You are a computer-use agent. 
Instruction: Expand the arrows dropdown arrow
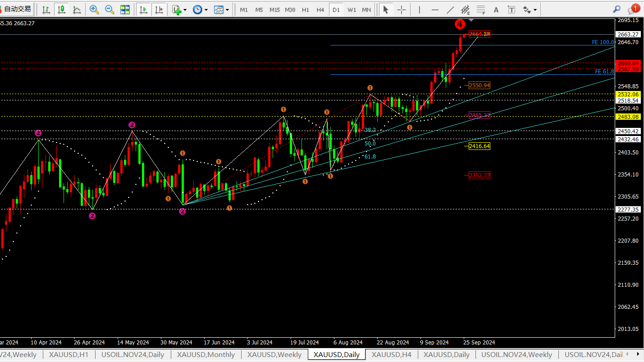[535, 9]
